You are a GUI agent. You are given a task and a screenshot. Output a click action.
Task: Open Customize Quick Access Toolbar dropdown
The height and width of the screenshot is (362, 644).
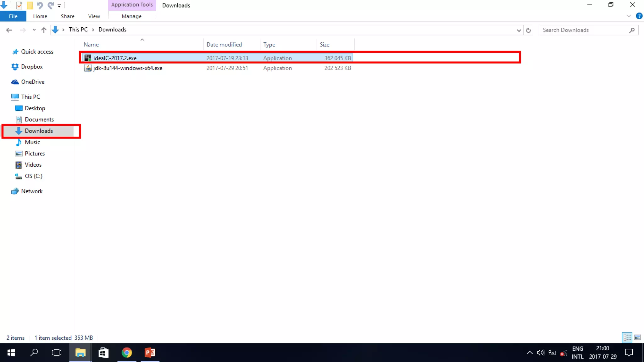point(59,6)
